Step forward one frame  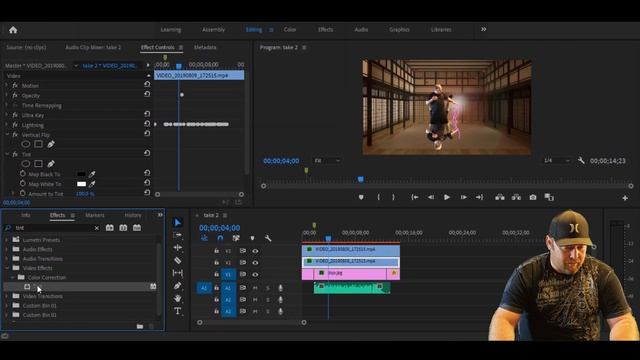(x=463, y=198)
